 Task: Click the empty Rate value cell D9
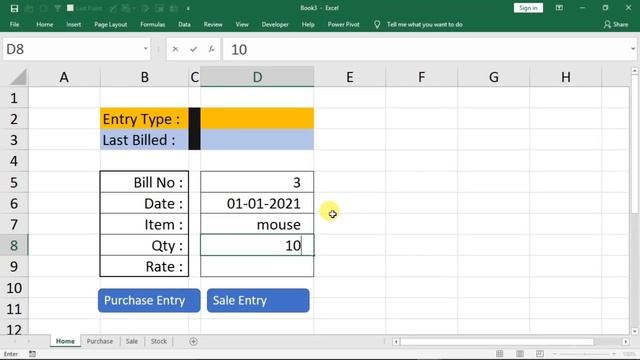(x=257, y=267)
